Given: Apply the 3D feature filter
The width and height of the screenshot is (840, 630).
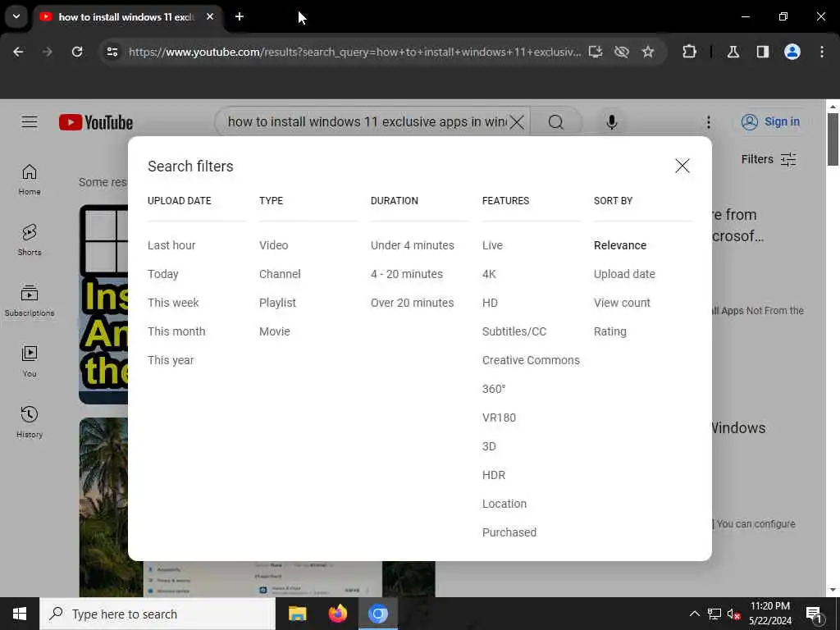Looking at the screenshot, I should (489, 446).
